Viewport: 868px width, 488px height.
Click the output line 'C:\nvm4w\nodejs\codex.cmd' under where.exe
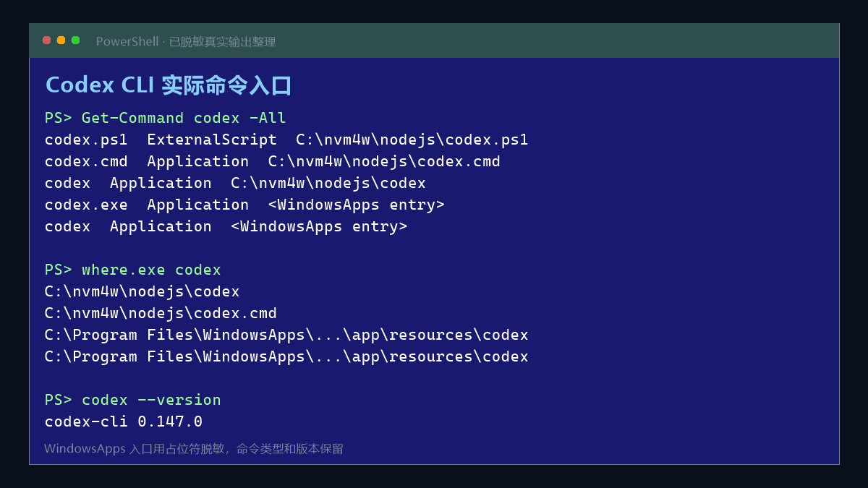[x=161, y=313]
